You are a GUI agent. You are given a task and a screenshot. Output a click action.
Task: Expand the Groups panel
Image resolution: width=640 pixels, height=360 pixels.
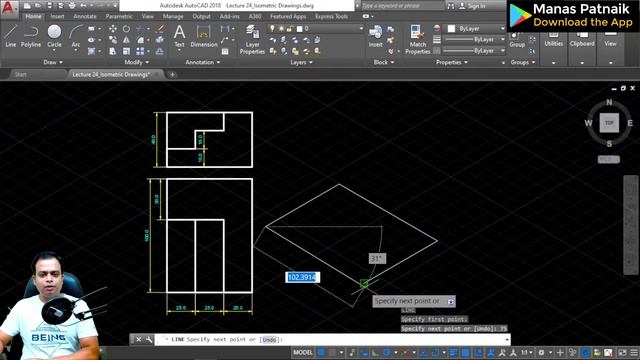[522, 62]
